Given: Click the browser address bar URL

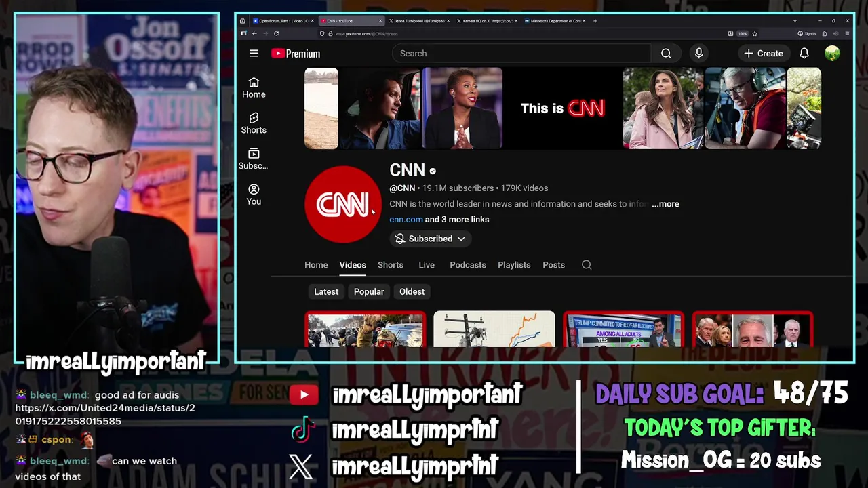Looking at the screenshot, I should pos(367,33).
